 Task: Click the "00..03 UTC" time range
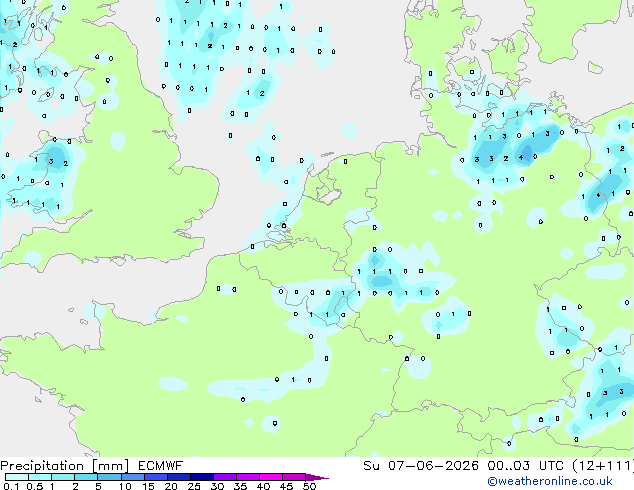pos(525,466)
